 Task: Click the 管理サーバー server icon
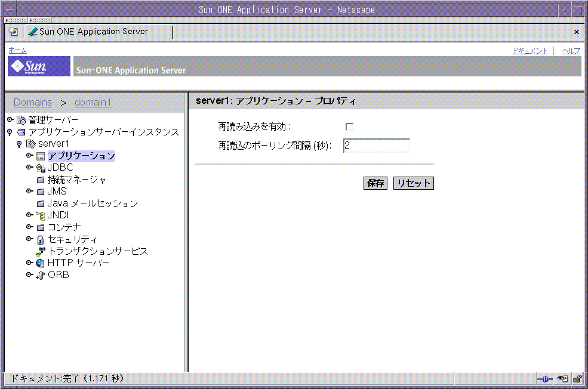click(x=21, y=121)
